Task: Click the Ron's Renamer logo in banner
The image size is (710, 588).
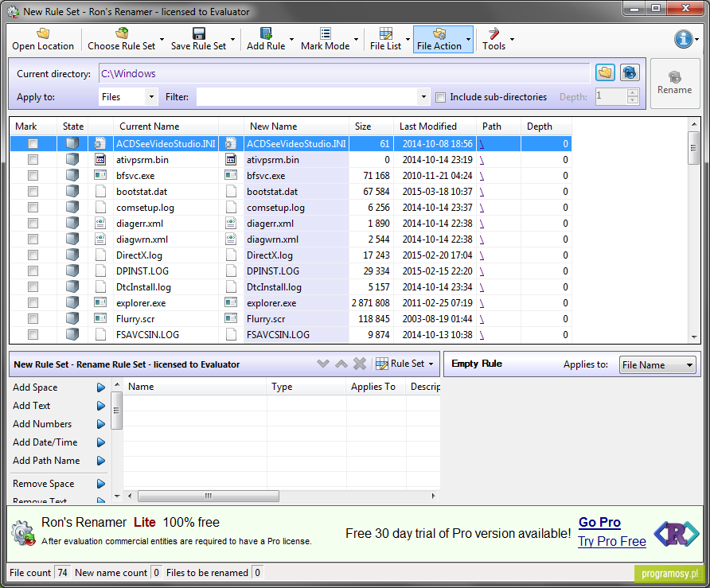Action: [x=677, y=534]
